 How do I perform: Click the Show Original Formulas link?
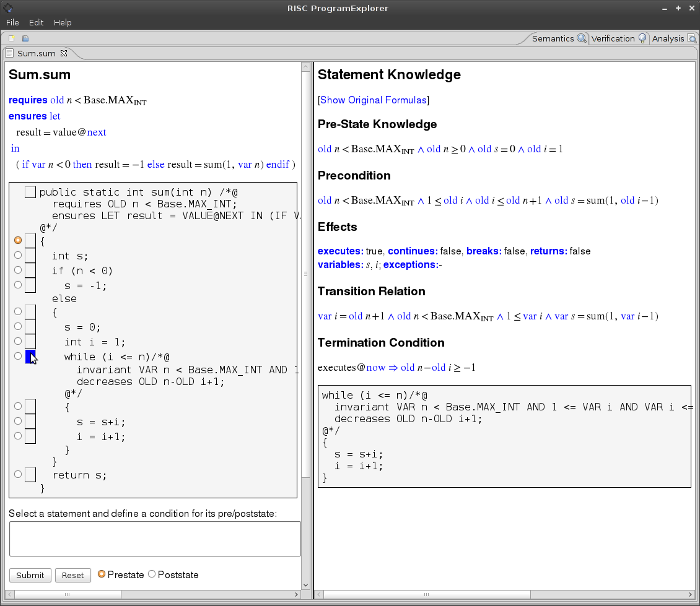pyautogui.click(x=373, y=100)
